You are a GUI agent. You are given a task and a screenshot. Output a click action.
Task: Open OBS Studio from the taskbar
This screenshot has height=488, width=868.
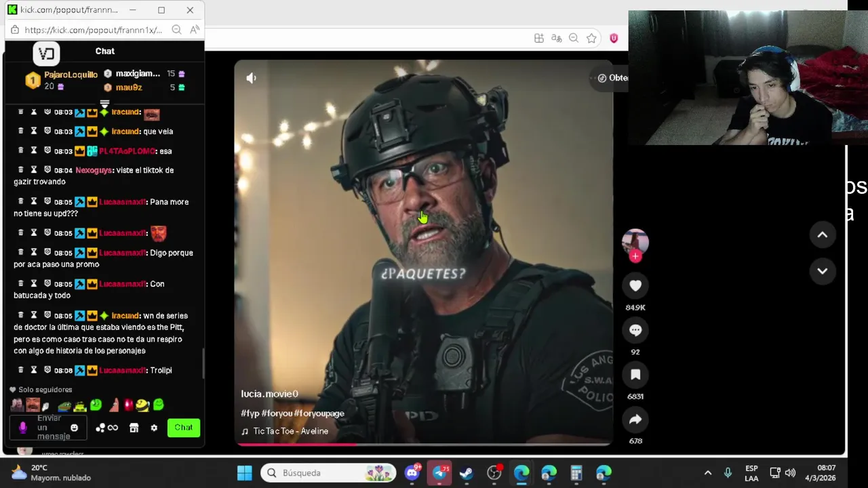tap(494, 473)
